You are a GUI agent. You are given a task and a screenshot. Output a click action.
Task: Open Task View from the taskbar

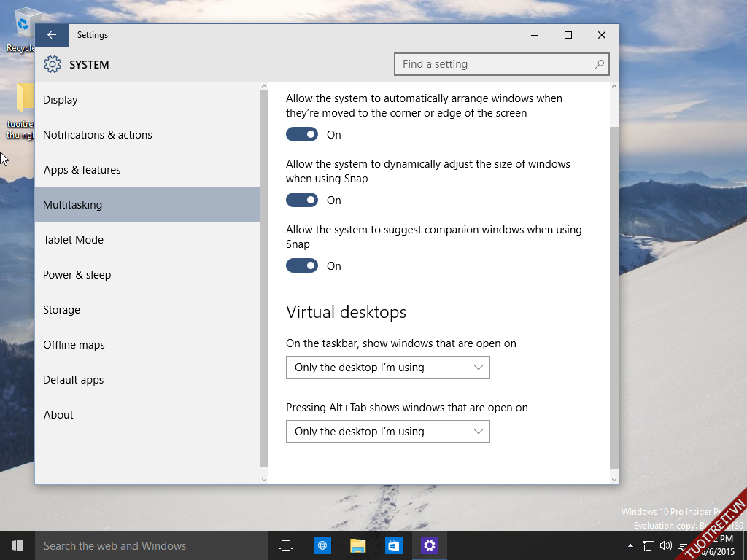tap(286, 545)
